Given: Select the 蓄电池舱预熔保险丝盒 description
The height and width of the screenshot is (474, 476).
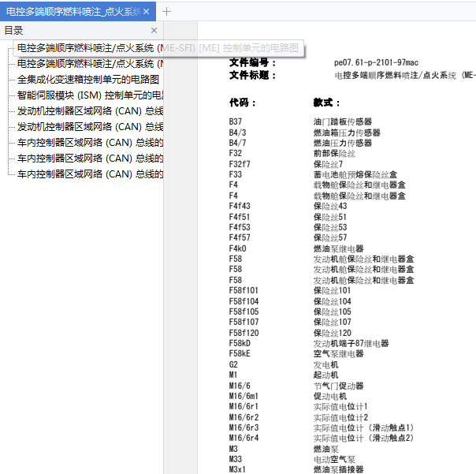Looking at the screenshot, I should click(x=355, y=174).
